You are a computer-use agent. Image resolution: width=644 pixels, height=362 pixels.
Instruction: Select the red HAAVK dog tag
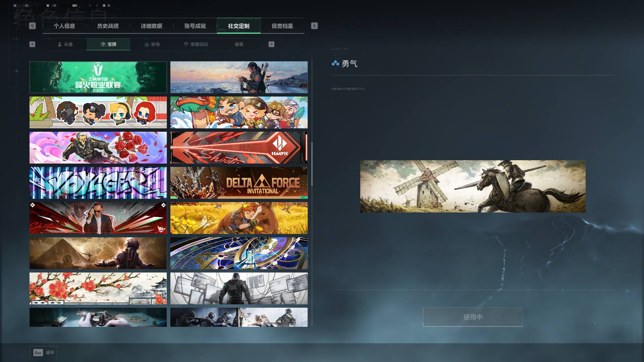click(239, 147)
